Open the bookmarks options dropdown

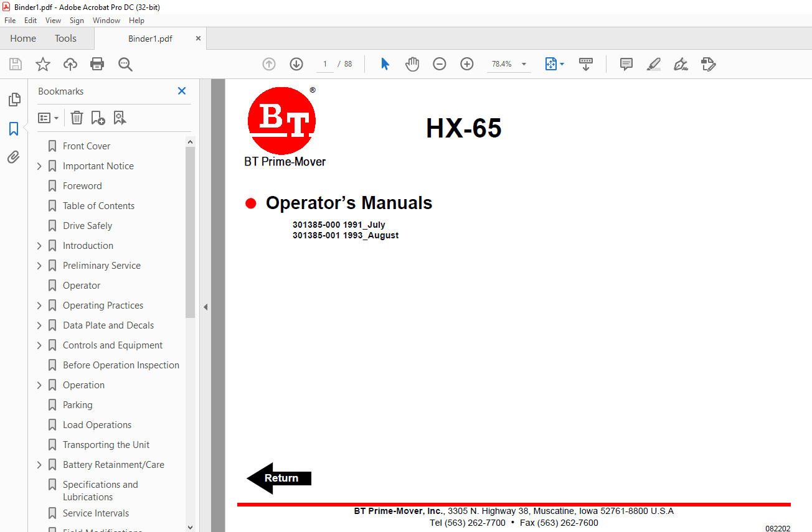pyautogui.click(x=48, y=118)
